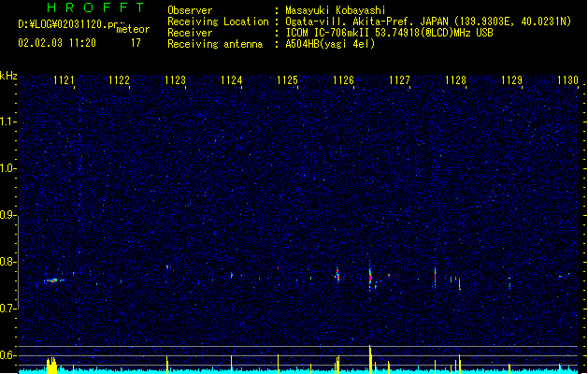Click the meteor label
The height and width of the screenshot is (374, 588).
pyautogui.click(x=133, y=29)
